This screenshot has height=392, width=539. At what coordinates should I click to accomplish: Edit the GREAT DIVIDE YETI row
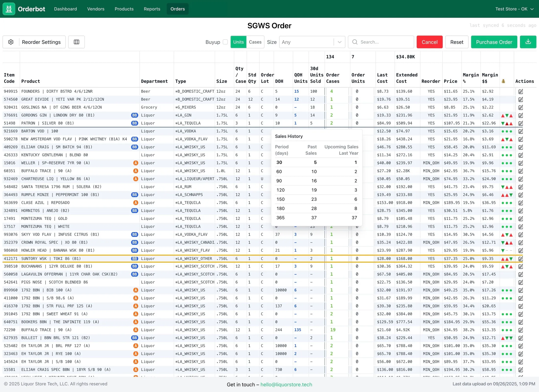point(521,99)
